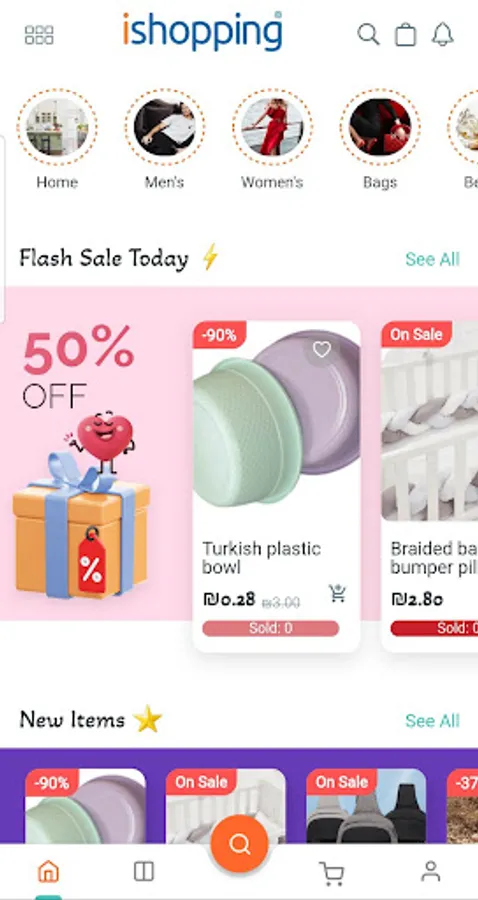
Task: Select the Bags category circle
Action: click(380, 127)
